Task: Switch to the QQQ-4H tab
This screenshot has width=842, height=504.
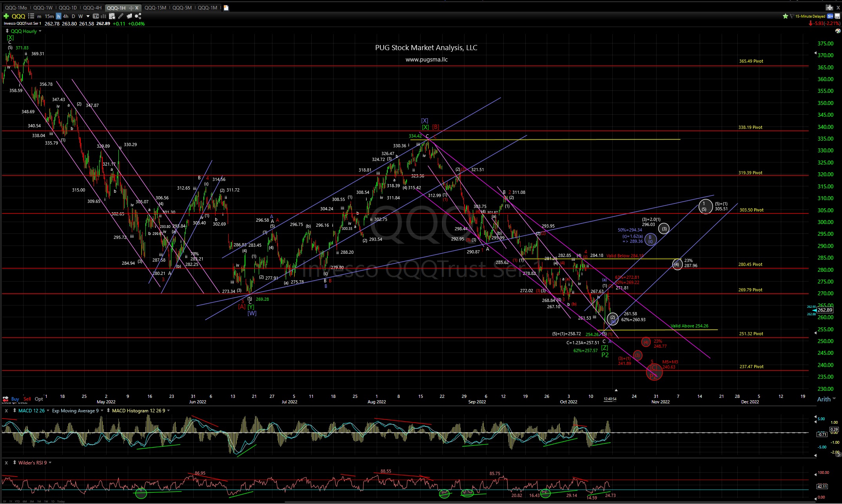Action: point(92,8)
